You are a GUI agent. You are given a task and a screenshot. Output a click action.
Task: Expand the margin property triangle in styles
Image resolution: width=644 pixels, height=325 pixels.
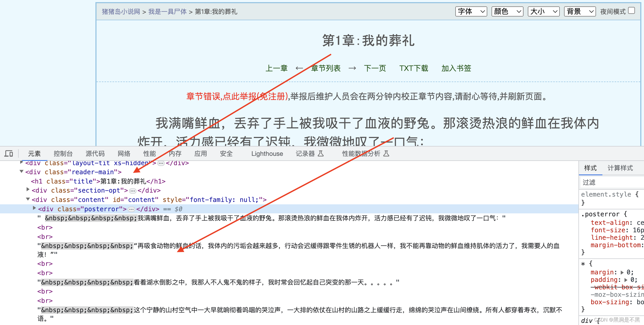[622, 273]
